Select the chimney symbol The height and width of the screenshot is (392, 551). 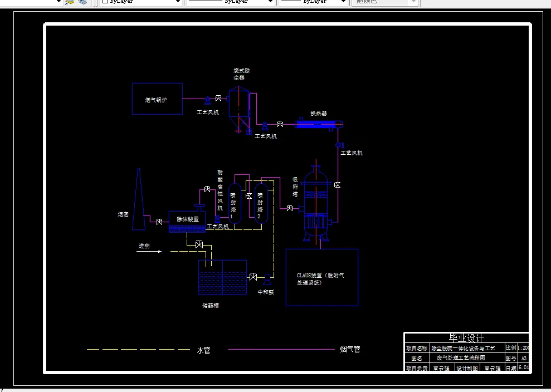pyautogui.click(x=139, y=199)
